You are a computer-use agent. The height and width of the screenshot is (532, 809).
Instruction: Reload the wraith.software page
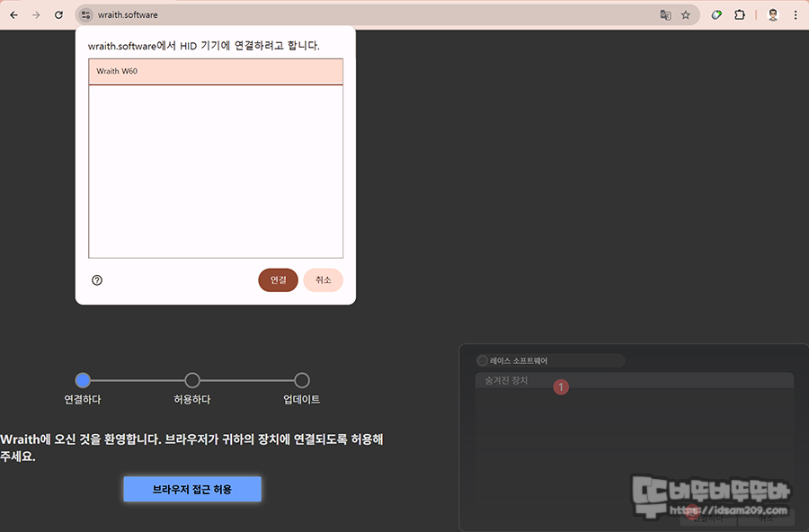pyautogui.click(x=58, y=15)
